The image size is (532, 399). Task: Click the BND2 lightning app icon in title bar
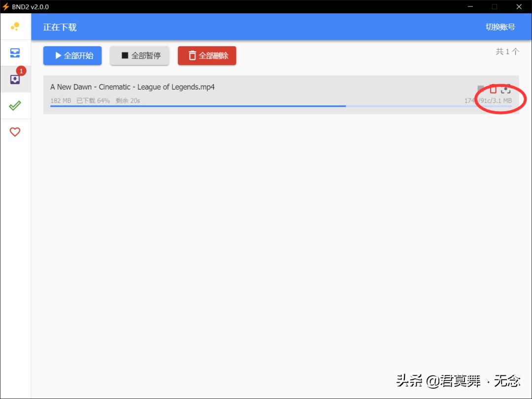pos(6,6)
